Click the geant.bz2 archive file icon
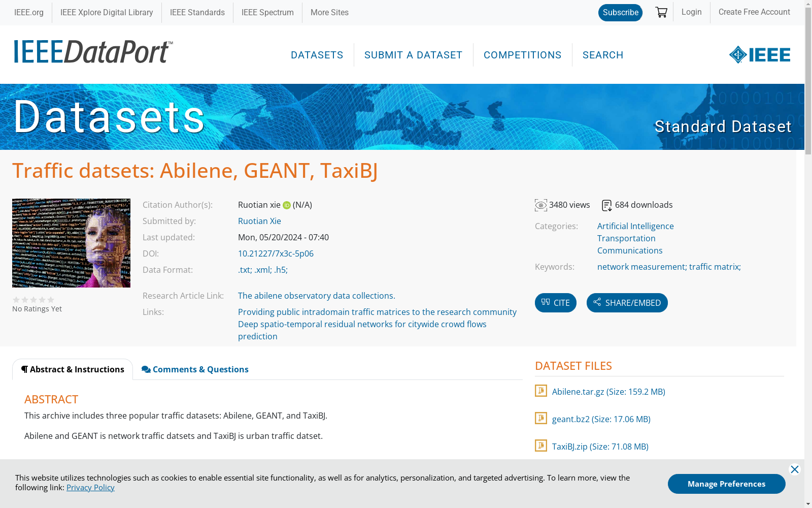The image size is (812, 508). tap(541, 418)
